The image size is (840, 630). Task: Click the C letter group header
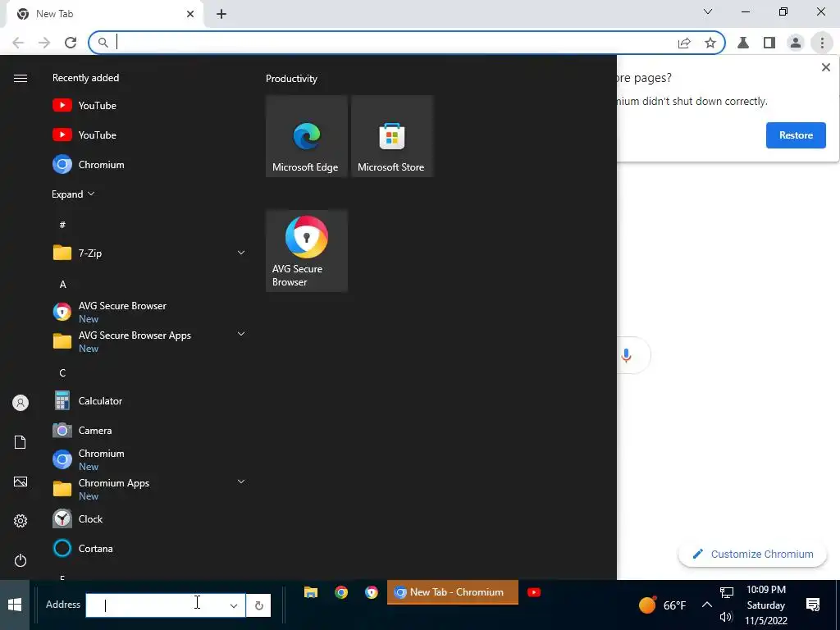pyautogui.click(x=62, y=373)
